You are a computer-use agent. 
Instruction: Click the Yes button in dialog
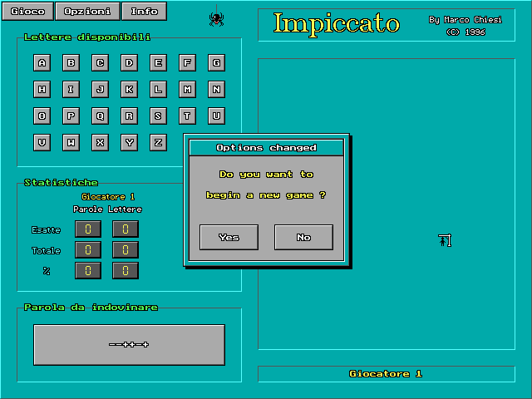229,237
